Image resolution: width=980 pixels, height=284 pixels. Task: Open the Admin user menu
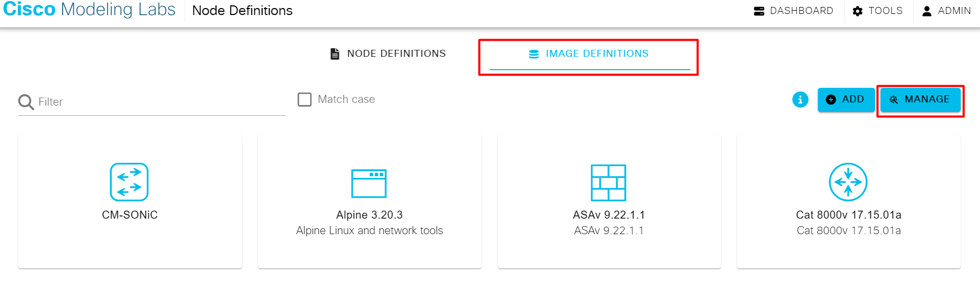click(x=946, y=11)
